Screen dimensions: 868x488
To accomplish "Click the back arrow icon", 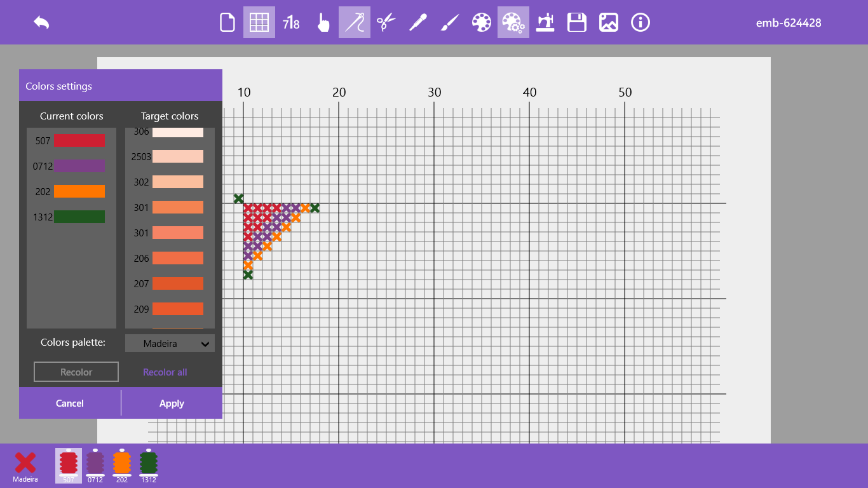I will [41, 23].
